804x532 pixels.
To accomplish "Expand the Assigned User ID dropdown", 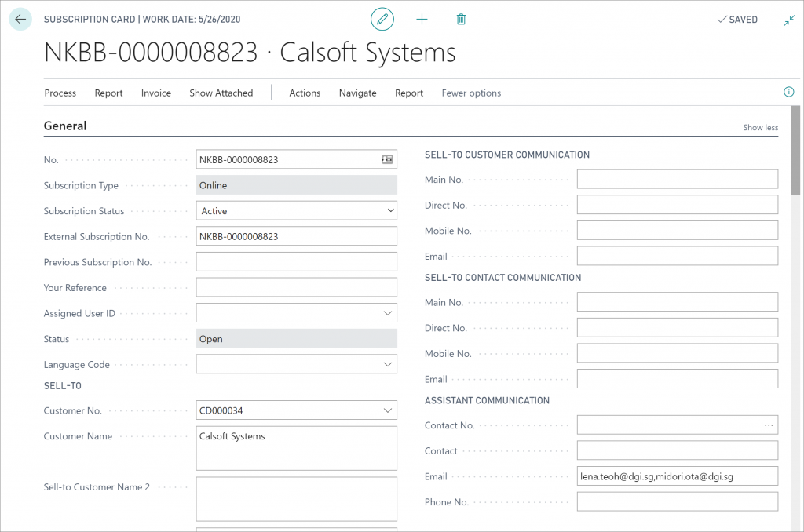I will pos(388,313).
